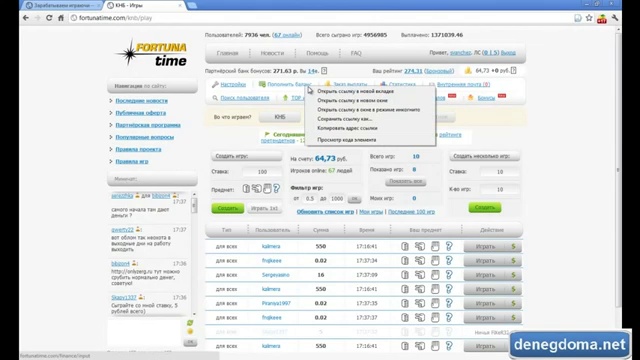The height and width of the screenshot is (360, 640).
Task: Open 'Правила игр' sidebar link
Action: (x=132, y=161)
